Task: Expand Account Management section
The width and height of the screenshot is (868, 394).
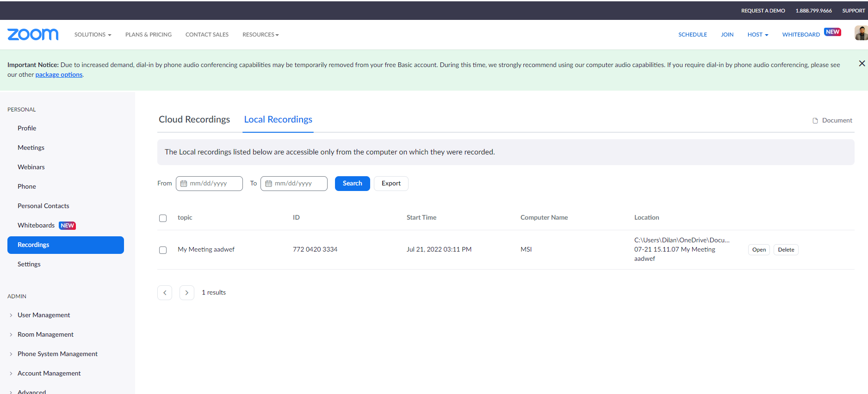Action: 49,373
